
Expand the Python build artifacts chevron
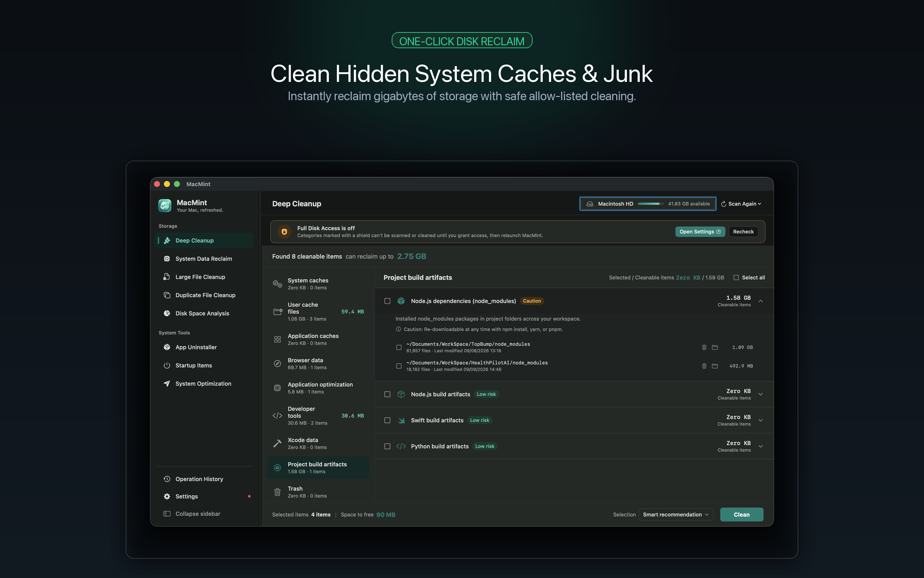[x=761, y=446]
